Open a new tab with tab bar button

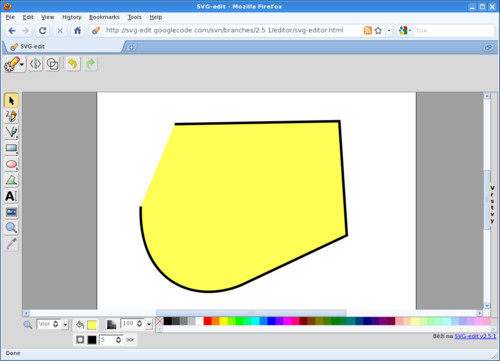tap(132, 47)
